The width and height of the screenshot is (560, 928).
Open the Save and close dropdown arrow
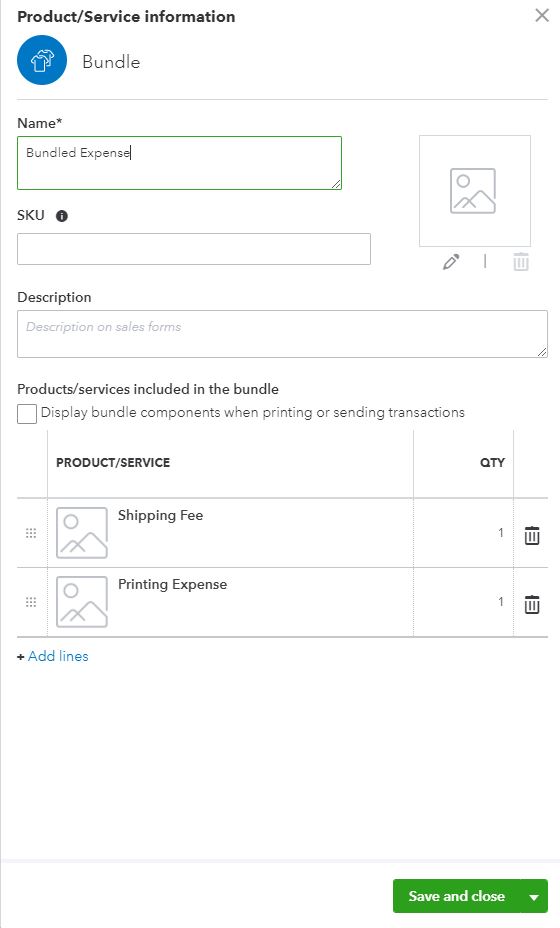tap(535, 897)
